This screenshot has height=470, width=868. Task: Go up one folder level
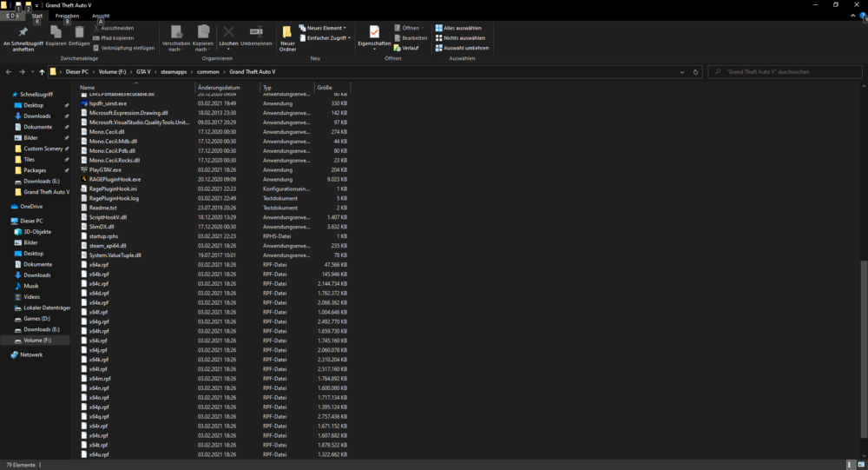tap(42, 71)
